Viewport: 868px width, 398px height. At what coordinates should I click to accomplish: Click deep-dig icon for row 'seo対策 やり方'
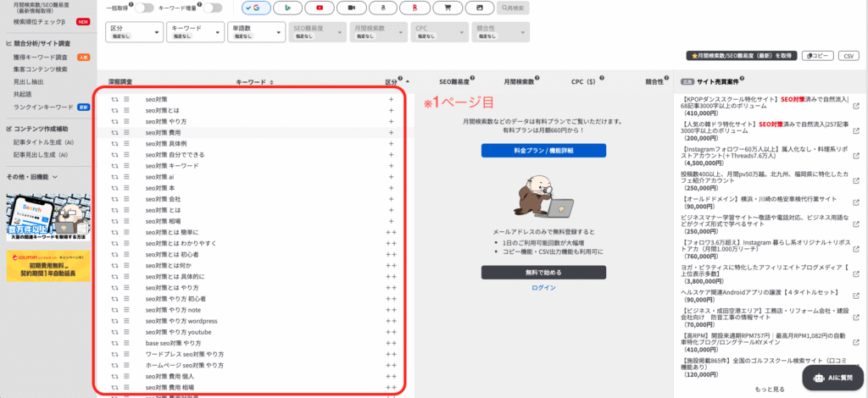(x=114, y=122)
